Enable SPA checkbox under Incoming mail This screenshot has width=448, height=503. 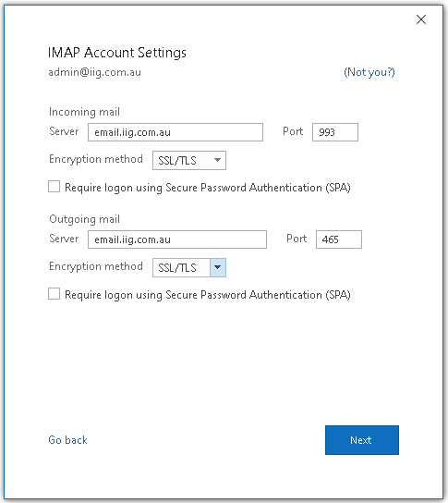pyautogui.click(x=54, y=187)
